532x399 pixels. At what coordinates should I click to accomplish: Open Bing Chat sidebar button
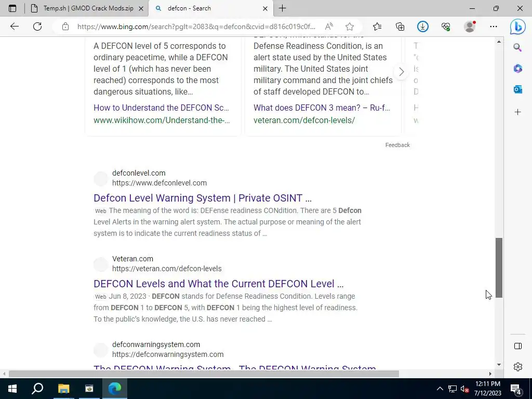click(517, 27)
